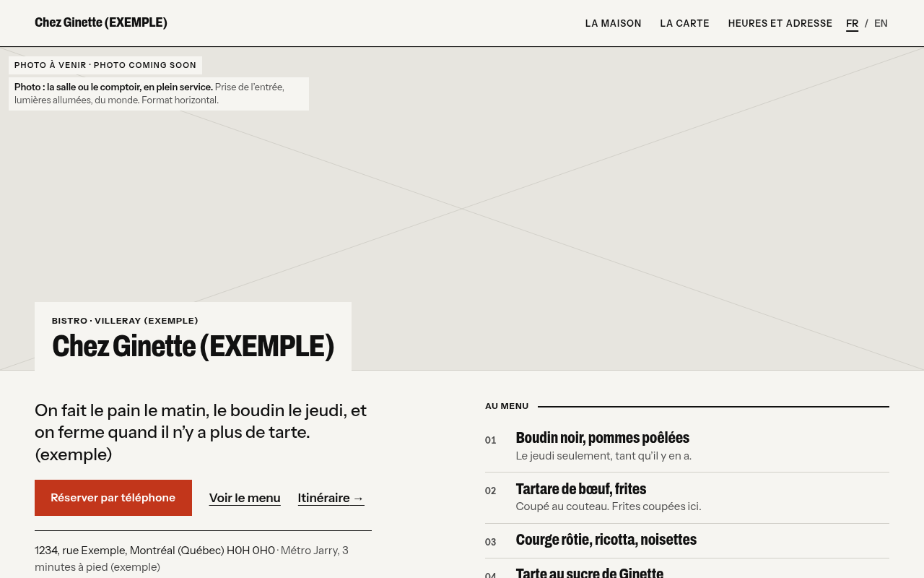Switch the site language to EN
The width and height of the screenshot is (924, 578).
coord(881,23)
